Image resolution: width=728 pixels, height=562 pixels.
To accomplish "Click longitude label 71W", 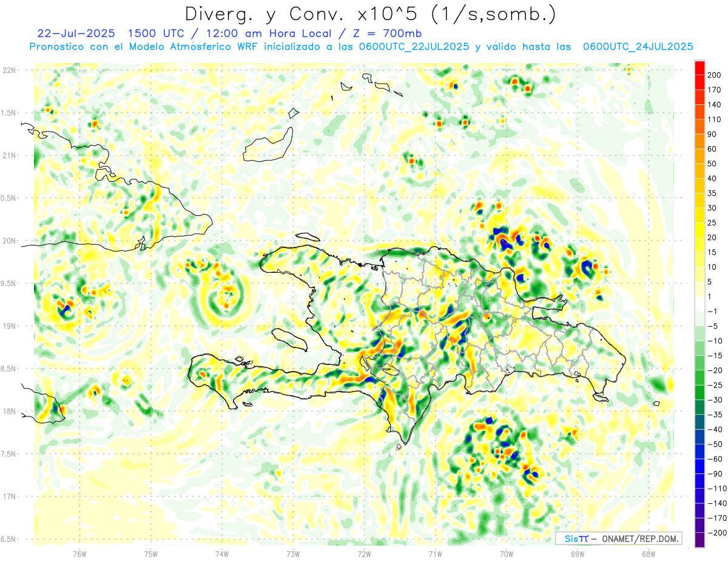I will click(x=435, y=554).
